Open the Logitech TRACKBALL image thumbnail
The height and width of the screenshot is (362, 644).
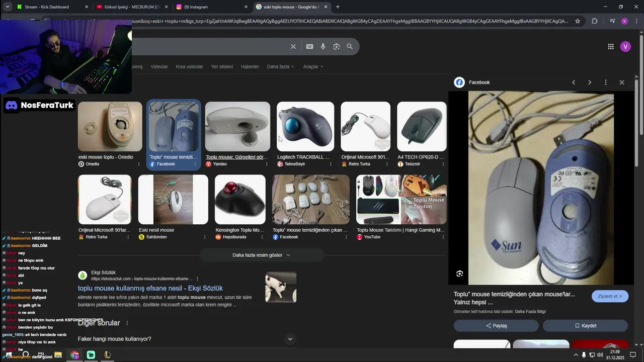click(305, 127)
